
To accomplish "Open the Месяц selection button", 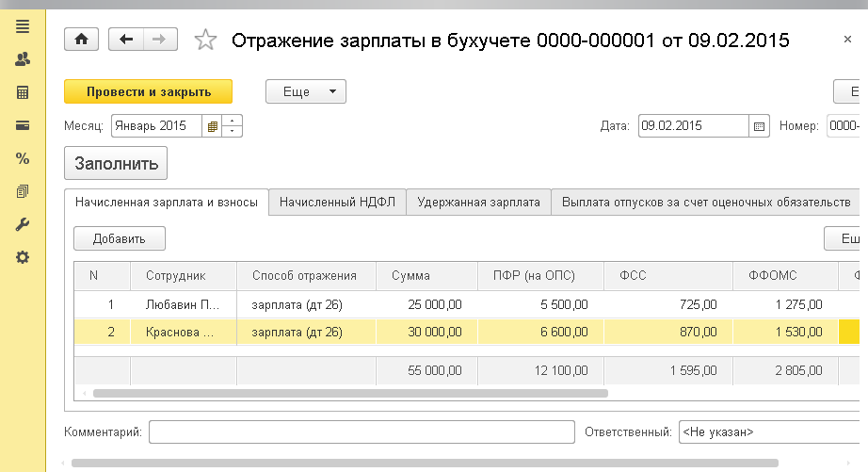I will pyautogui.click(x=213, y=125).
